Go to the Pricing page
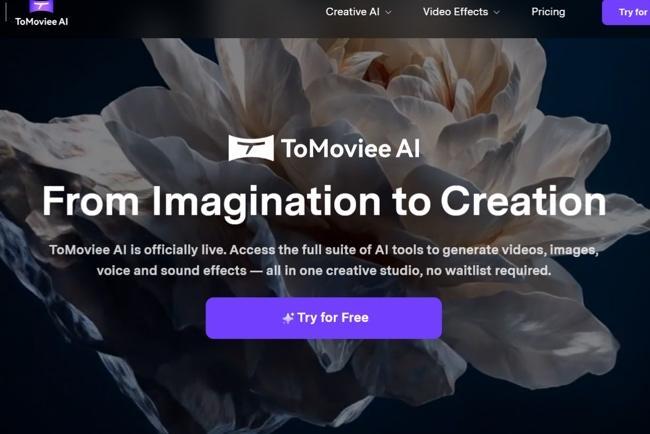 pos(548,12)
